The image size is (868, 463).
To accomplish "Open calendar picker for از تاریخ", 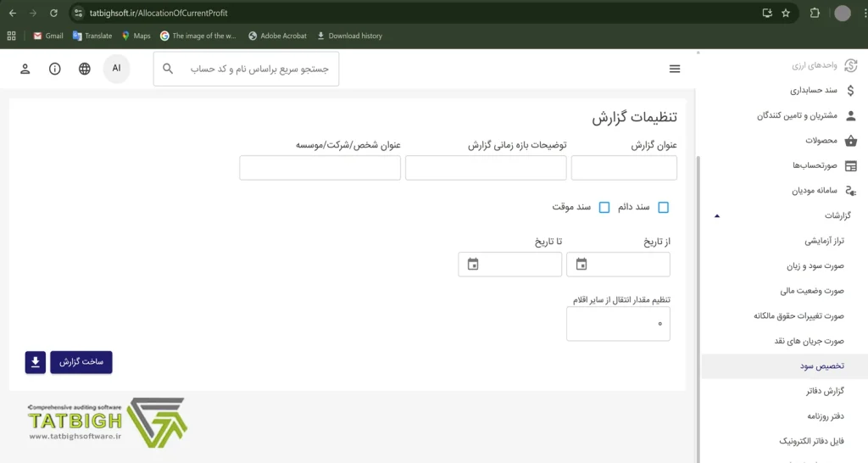I will (581, 265).
